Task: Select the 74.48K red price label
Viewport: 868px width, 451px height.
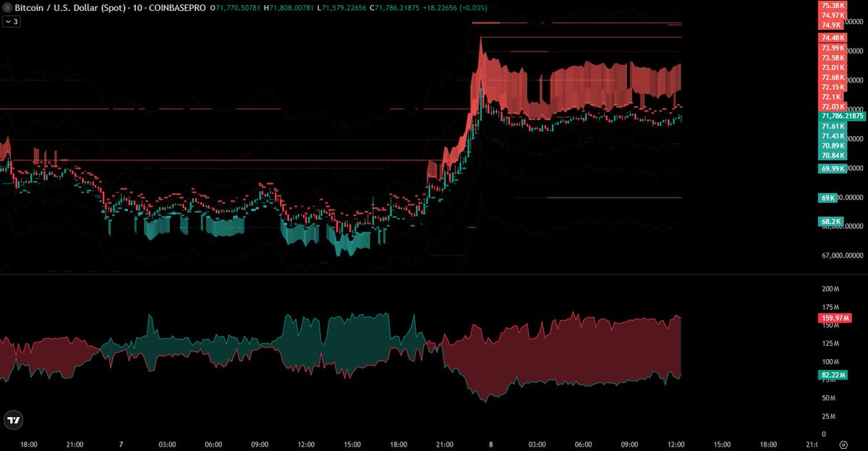Action: click(833, 38)
